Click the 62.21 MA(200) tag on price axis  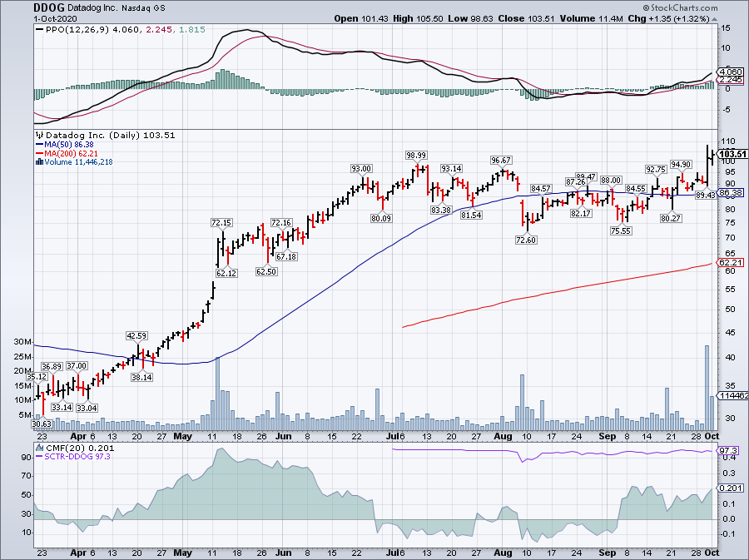pyautogui.click(x=731, y=263)
